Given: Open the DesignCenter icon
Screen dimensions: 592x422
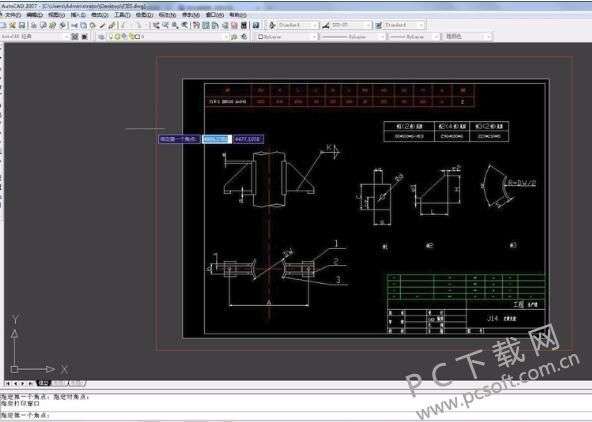Looking at the screenshot, I should pyautogui.click(x=205, y=25).
